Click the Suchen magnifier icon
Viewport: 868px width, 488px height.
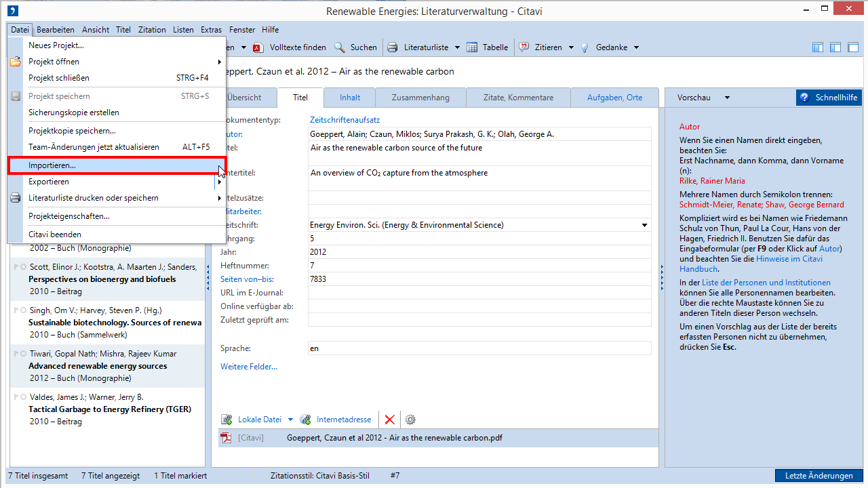coord(340,47)
